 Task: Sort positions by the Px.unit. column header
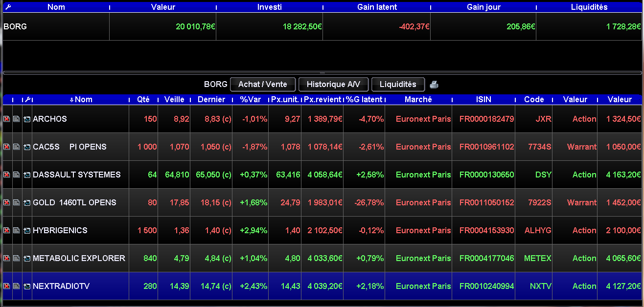tap(285, 99)
